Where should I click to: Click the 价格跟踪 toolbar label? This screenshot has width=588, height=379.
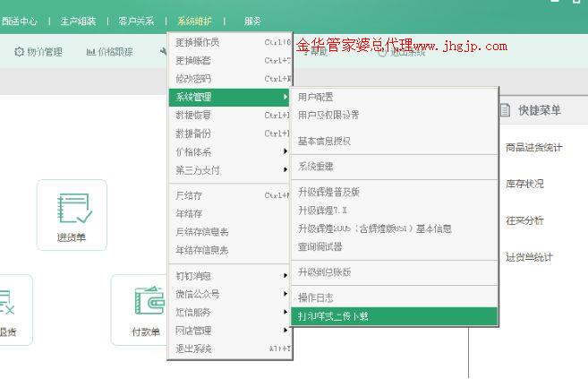pyautogui.click(x=115, y=52)
